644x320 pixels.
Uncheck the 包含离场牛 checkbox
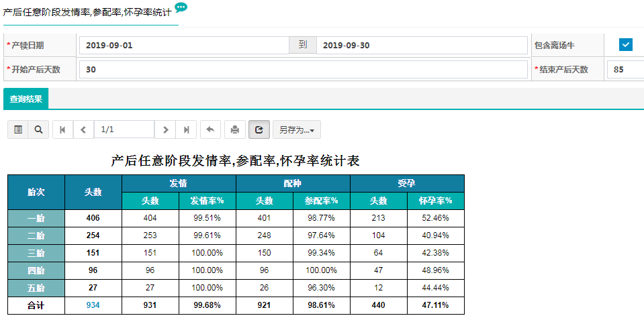(x=625, y=45)
